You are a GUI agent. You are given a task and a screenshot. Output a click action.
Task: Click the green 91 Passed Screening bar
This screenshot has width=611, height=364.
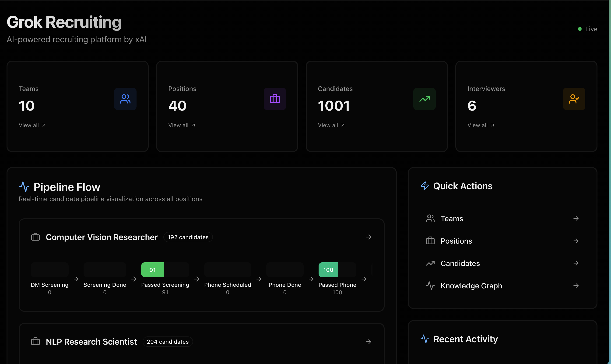point(152,269)
